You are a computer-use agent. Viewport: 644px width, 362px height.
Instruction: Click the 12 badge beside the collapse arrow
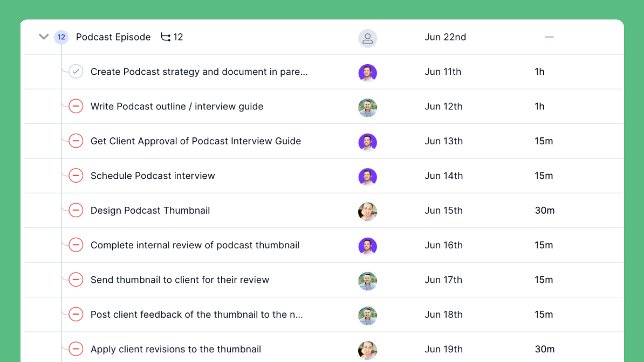click(61, 37)
